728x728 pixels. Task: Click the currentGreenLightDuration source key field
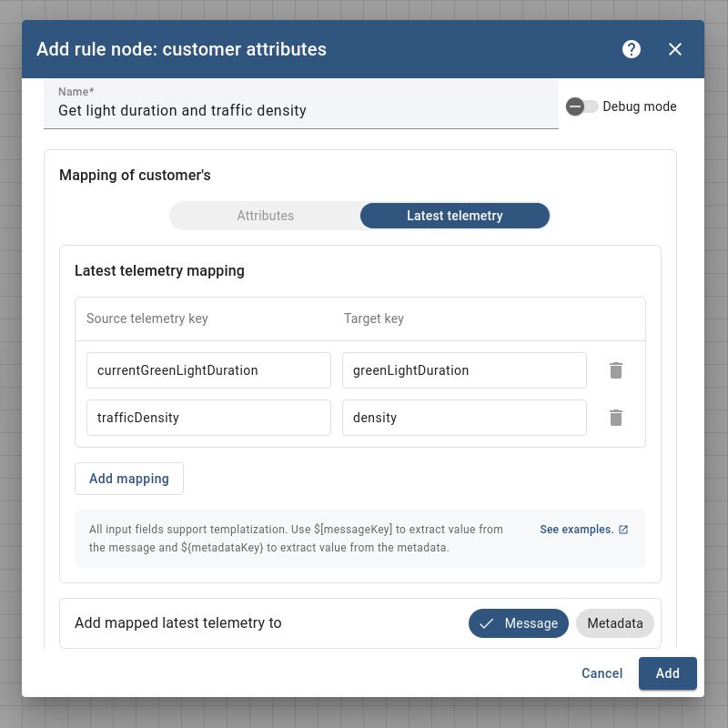pyautogui.click(x=208, y=370)
